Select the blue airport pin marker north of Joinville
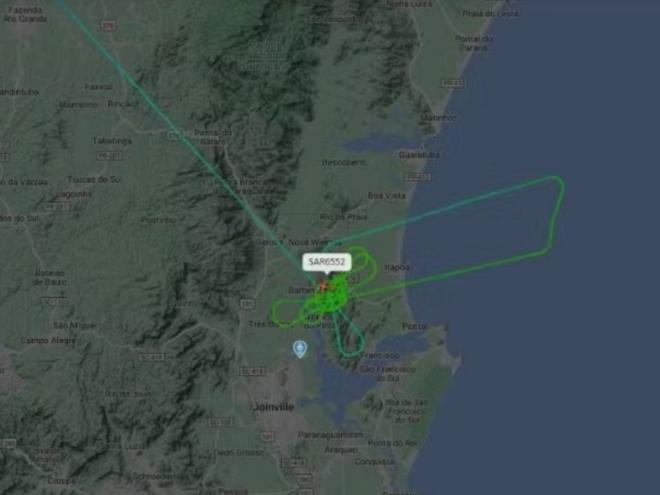This screenshot has width=660, height=495. pyautogui.click(x=300, y=349)
